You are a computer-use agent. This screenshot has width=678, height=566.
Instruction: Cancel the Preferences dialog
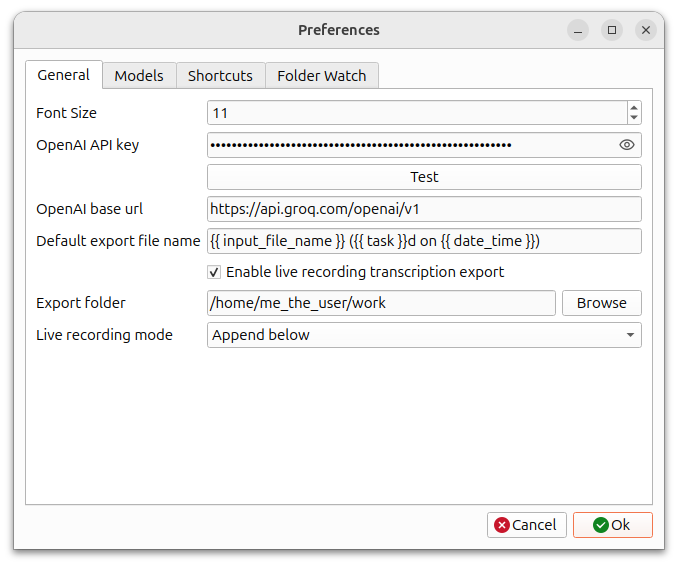click(526, 525)
